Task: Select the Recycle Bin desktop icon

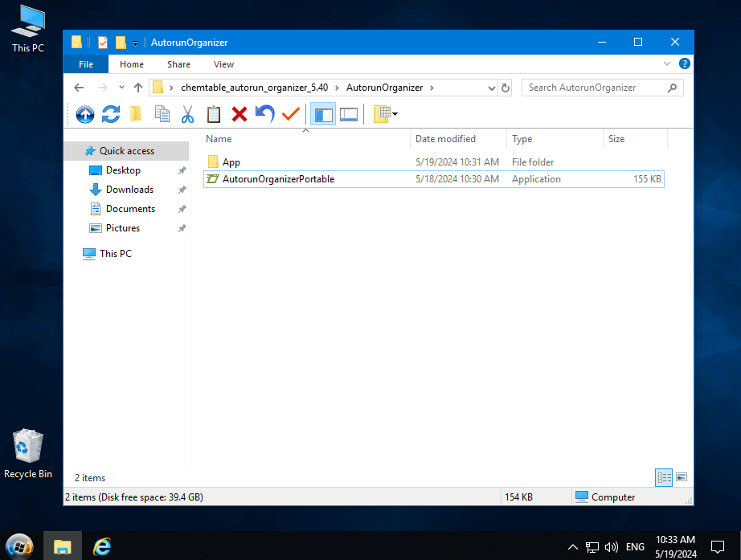Action: click(28, 454)
